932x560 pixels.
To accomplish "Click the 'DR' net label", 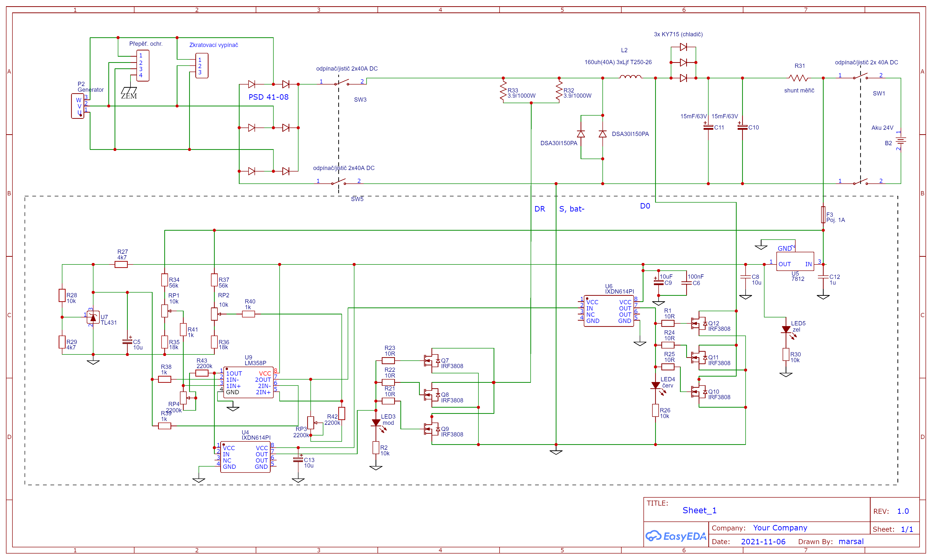I will 540,209.
